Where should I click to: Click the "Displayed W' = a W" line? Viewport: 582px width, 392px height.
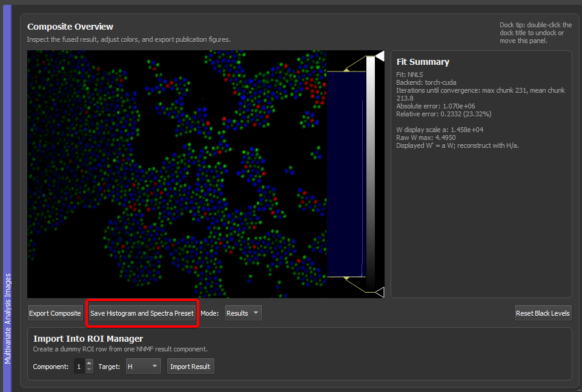click(x=457, y=145)
